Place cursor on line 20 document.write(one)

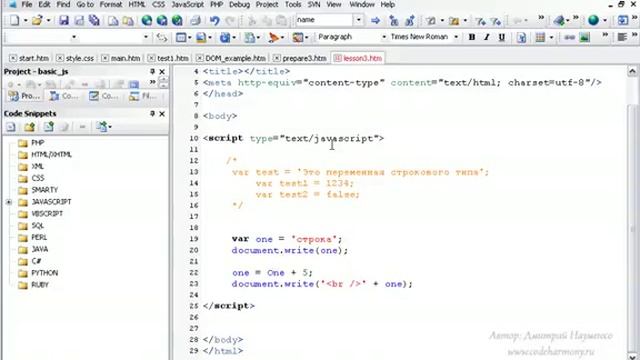289,251
